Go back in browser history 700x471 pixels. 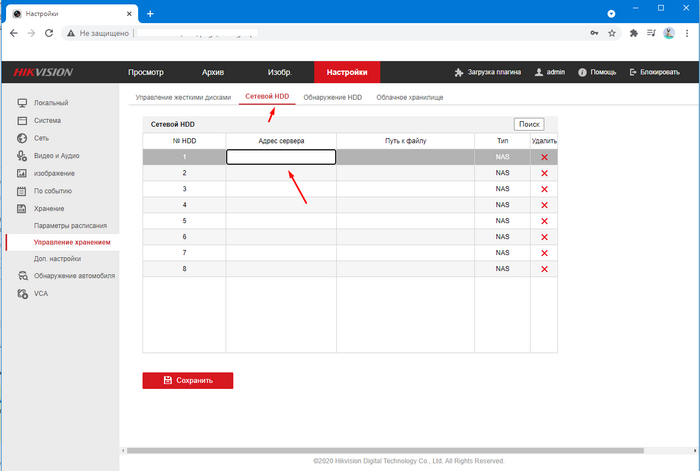(x=14, y=33)
